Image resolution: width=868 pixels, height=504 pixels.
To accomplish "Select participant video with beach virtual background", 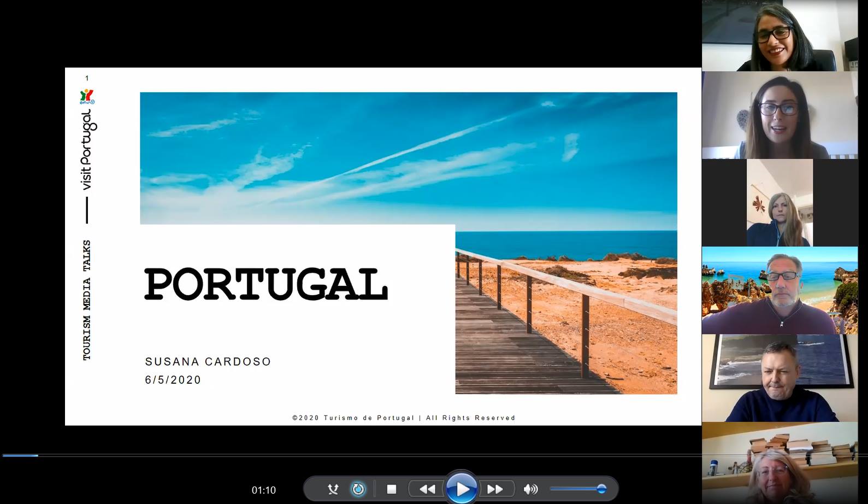I will 780,290.
